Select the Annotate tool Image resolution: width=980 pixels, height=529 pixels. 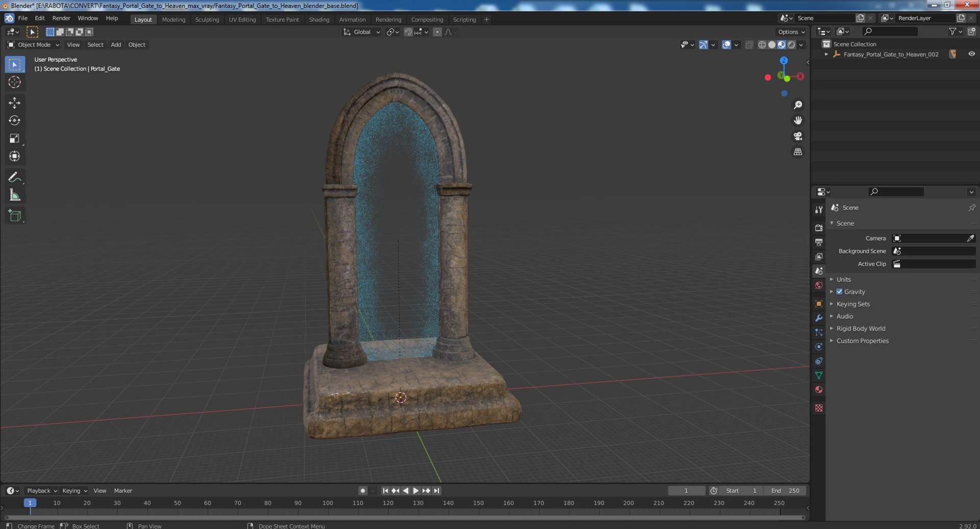(14, 177)
